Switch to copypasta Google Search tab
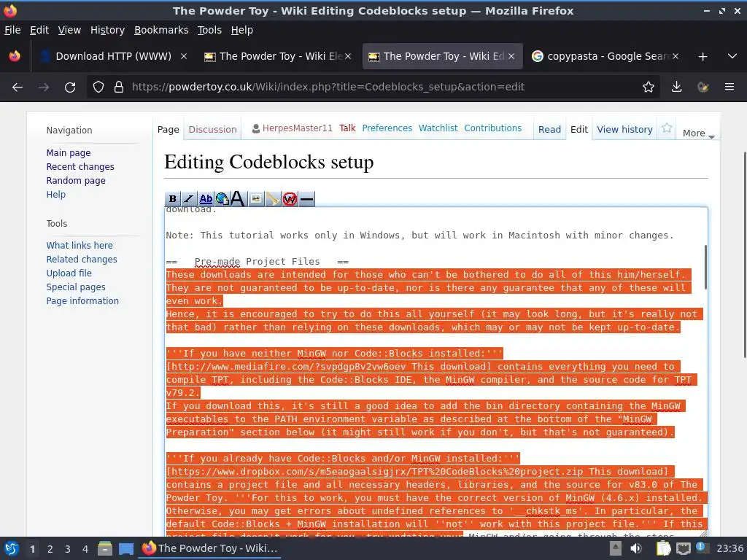 click(x=605, y=56)
